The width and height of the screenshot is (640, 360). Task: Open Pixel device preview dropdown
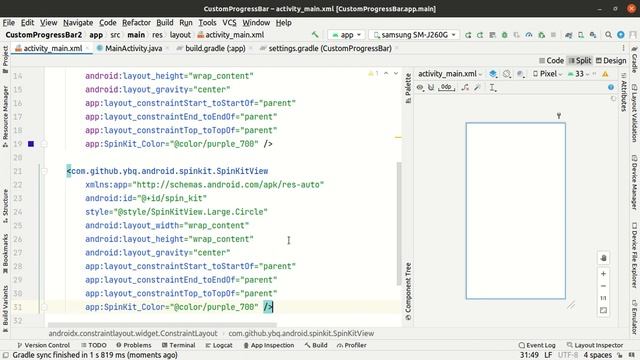(x=547, y=74)
